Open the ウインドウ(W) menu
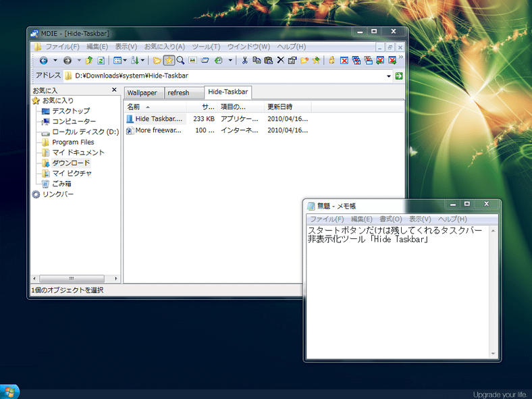Viewport: 532px width, 399px height. 248,47
